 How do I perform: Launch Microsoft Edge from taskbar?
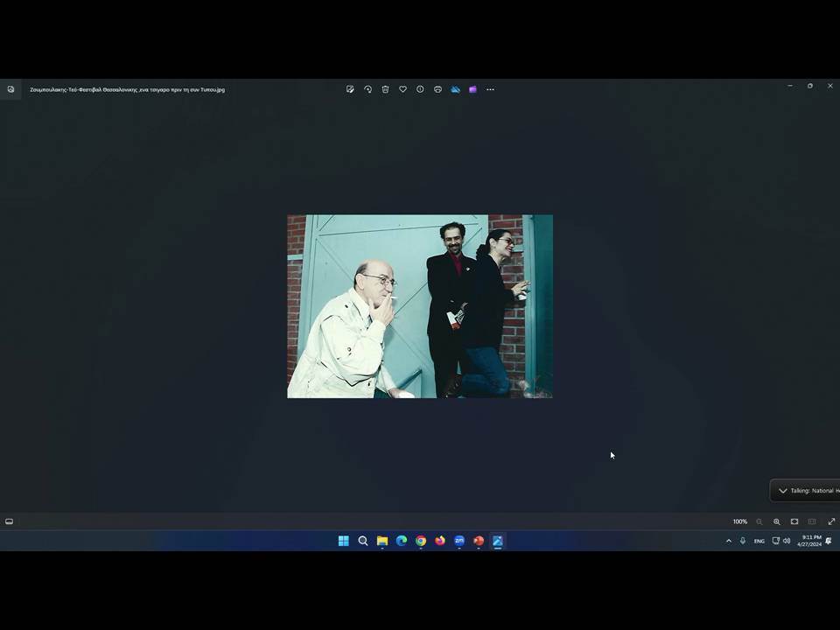[402, 541]
